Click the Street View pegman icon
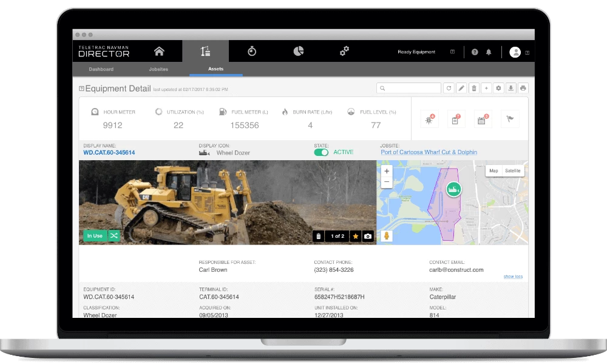Screen dimensions: 607x364 (x=386, y=235)
